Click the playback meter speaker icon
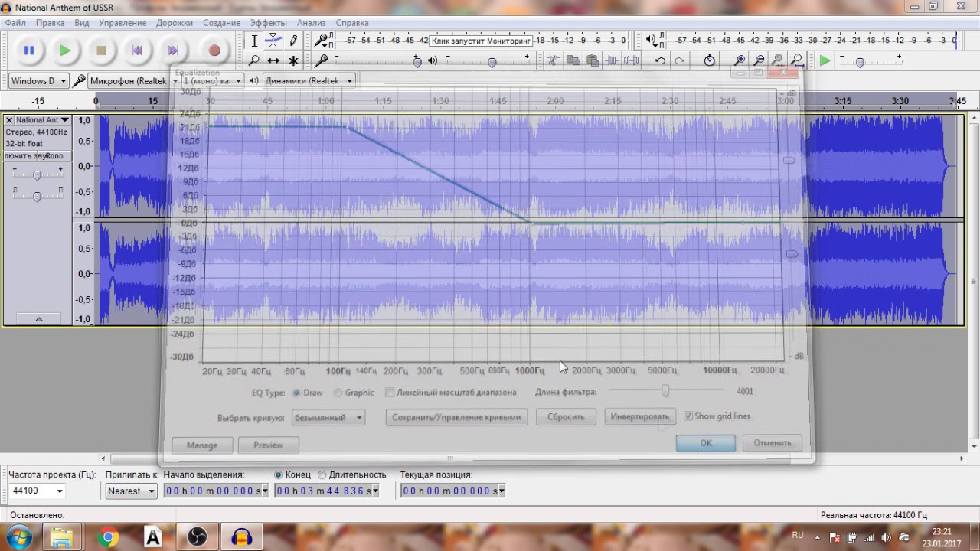 [x=651, y=40]
